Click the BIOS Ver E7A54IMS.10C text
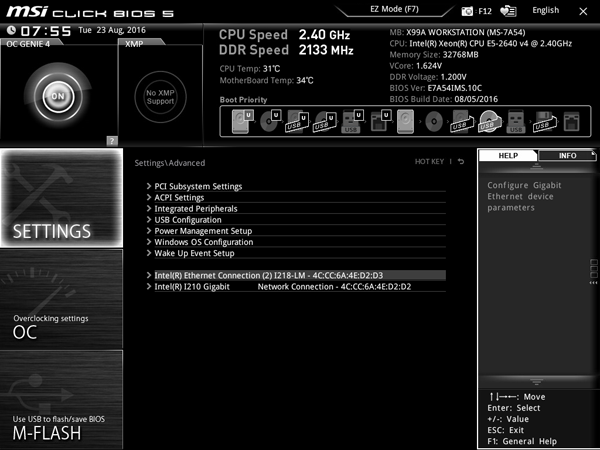Screen dimensions: 600x450 pos(435,88)
